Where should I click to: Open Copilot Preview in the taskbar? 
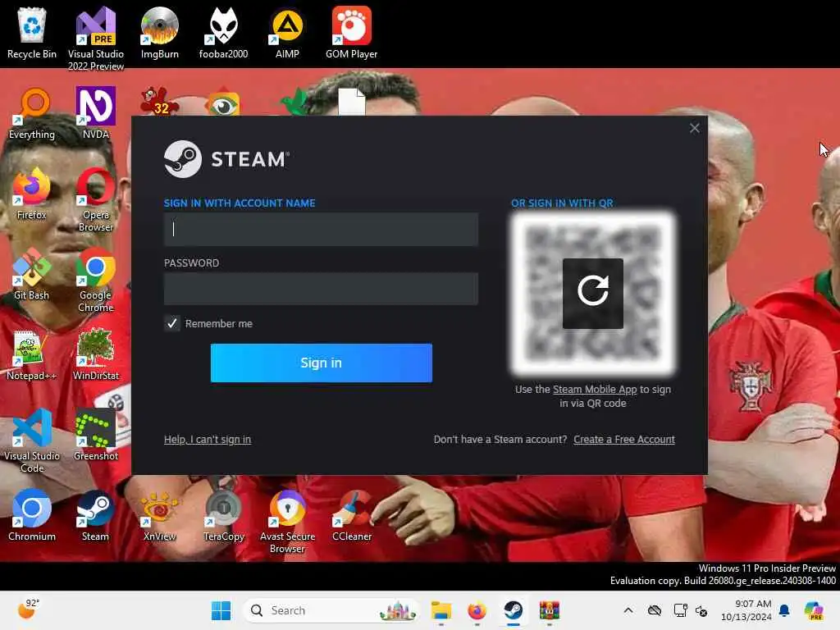click(x=813, y=610)
